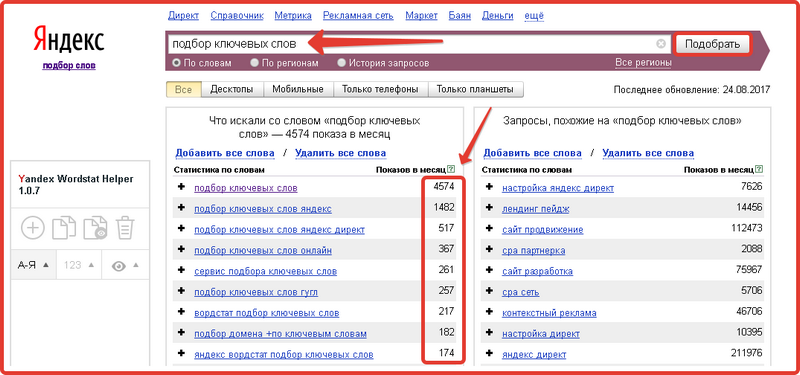Click right panel 'Удалить все слова' link

(648, 153)
